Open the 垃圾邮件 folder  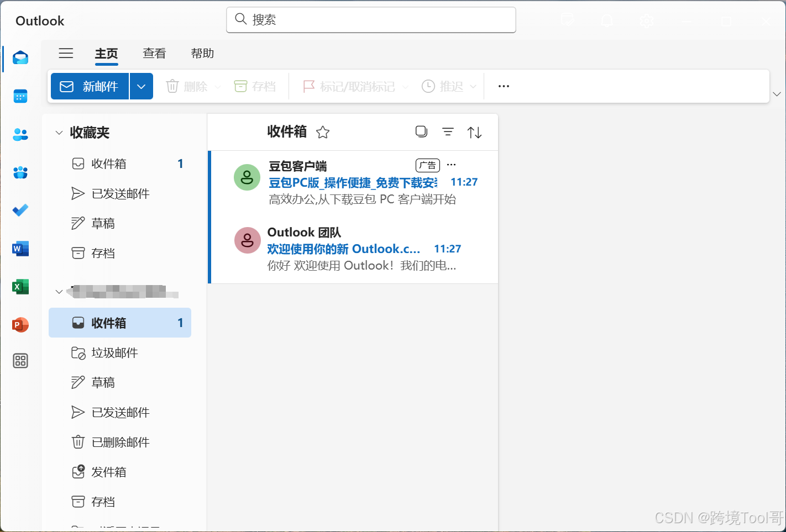coord(120,352)
